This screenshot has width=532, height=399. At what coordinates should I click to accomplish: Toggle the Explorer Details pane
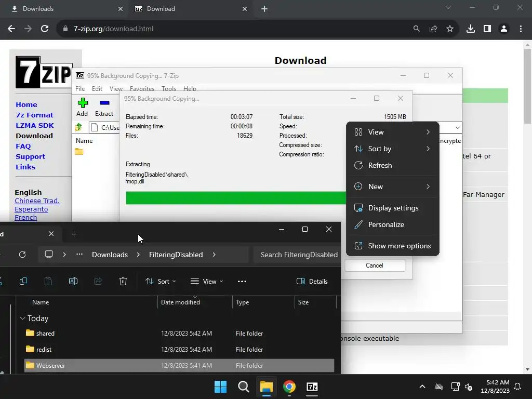[x=312, y=281]
